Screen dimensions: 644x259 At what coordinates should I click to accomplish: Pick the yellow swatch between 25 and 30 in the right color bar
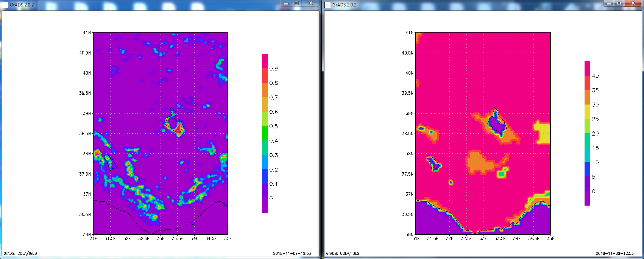(587, 112)
